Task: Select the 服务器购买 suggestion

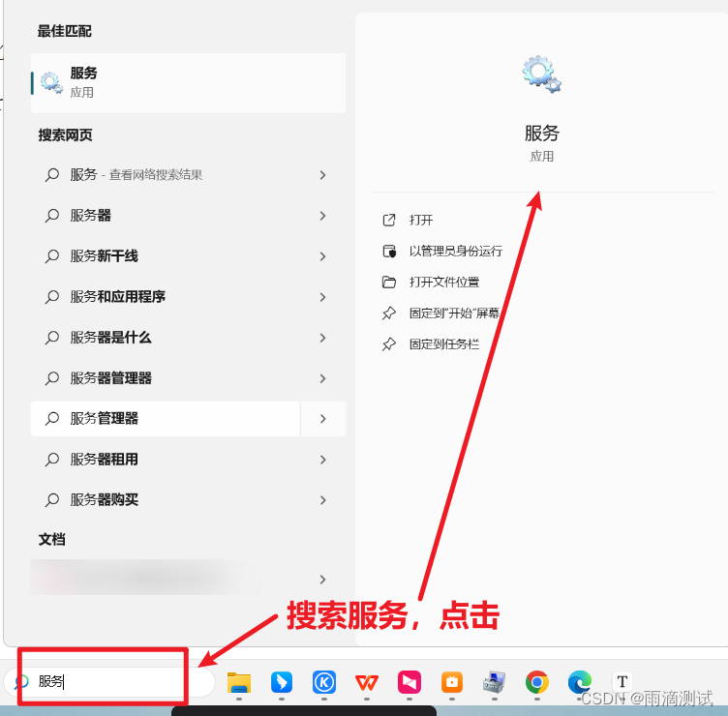Action: pos(165,500)
